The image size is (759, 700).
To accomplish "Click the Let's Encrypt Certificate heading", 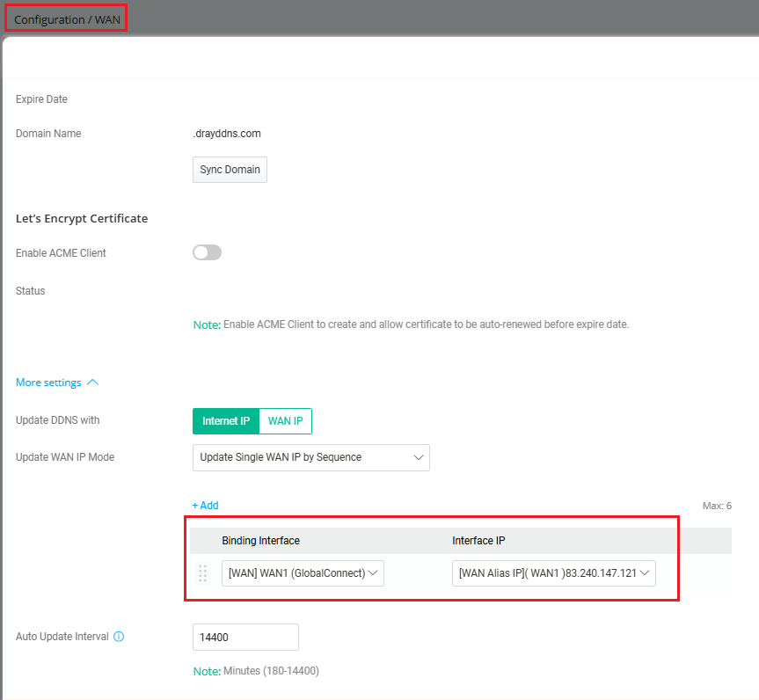I will click(82, 218).
